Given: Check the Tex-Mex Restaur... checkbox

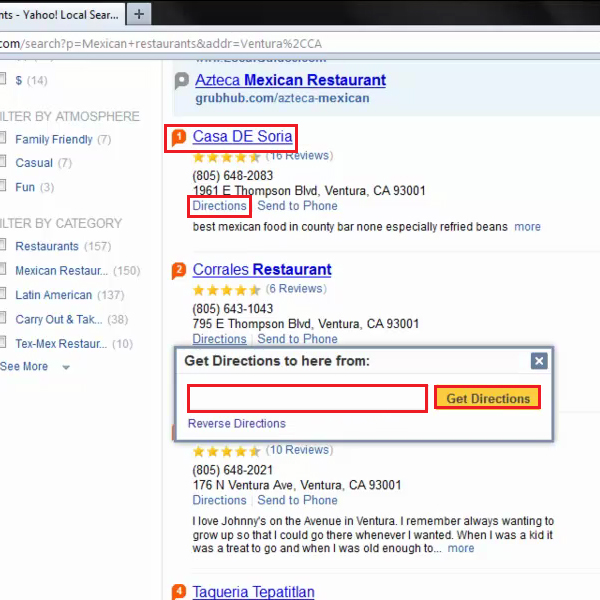Looking at the screenshot, I should coord(3,342).
